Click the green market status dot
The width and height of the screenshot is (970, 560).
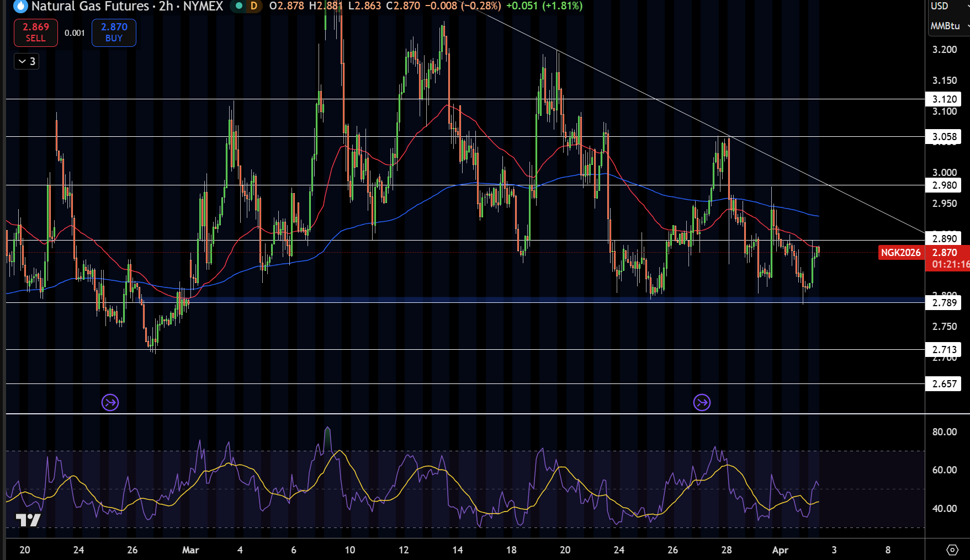(239, 6)
